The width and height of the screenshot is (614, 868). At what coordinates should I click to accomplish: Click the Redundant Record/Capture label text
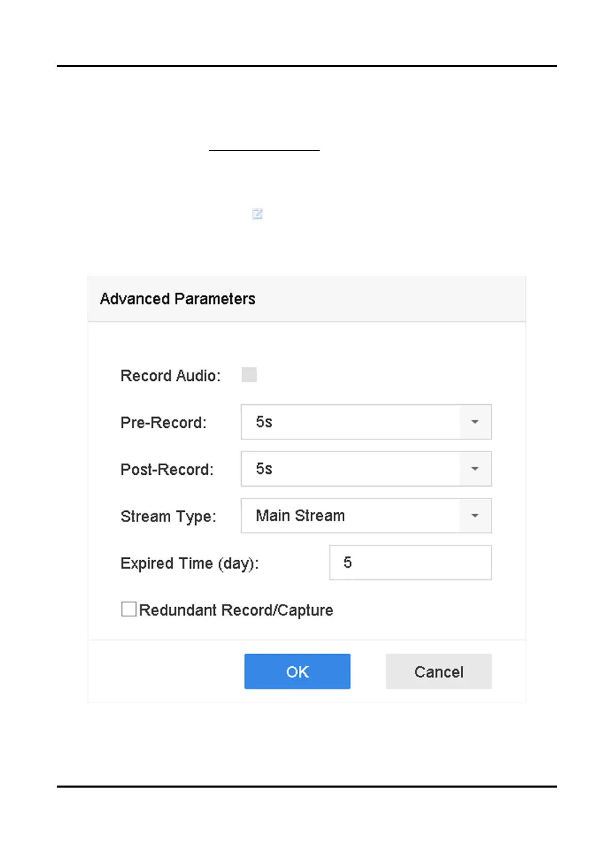pyautogui.click(x=236, y=610)
